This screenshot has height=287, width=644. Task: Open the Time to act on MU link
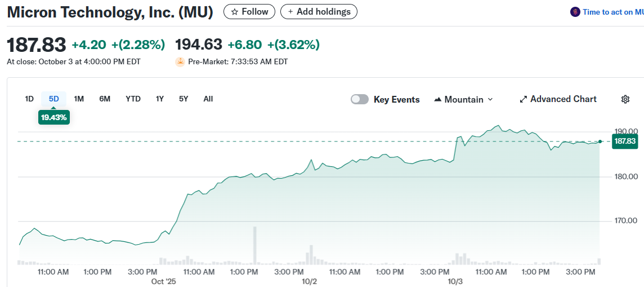point(612,12)
